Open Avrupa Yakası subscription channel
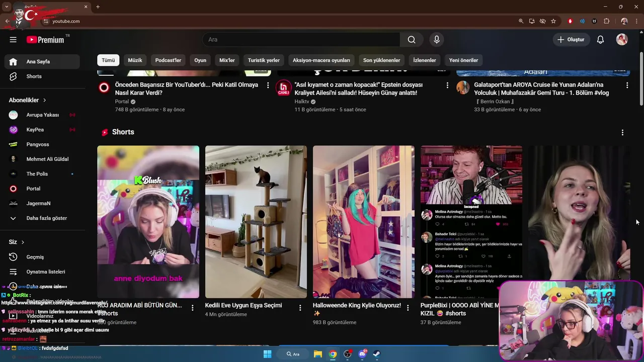 coord(42,115)
